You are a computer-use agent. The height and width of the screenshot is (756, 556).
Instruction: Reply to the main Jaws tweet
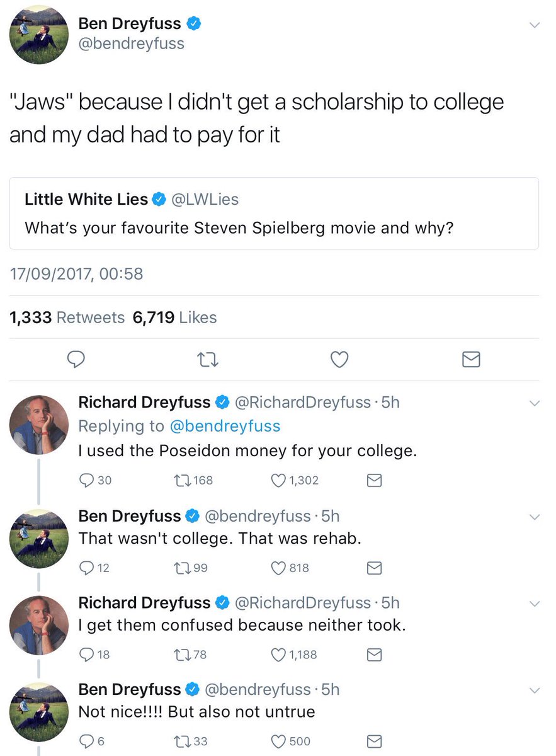pos(76,359)
